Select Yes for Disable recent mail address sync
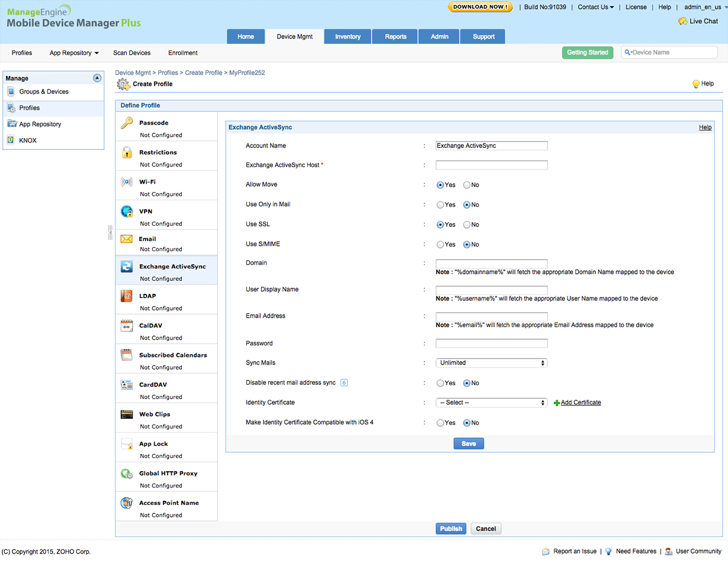 [440, 383]
